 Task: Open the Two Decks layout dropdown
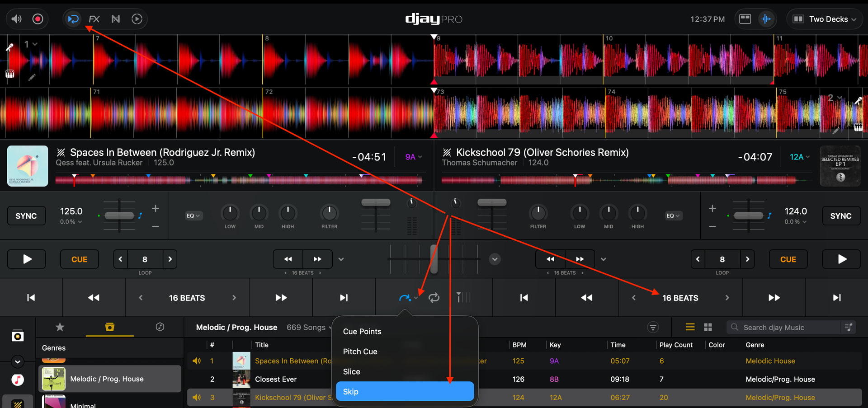click(x=825, y=19)
